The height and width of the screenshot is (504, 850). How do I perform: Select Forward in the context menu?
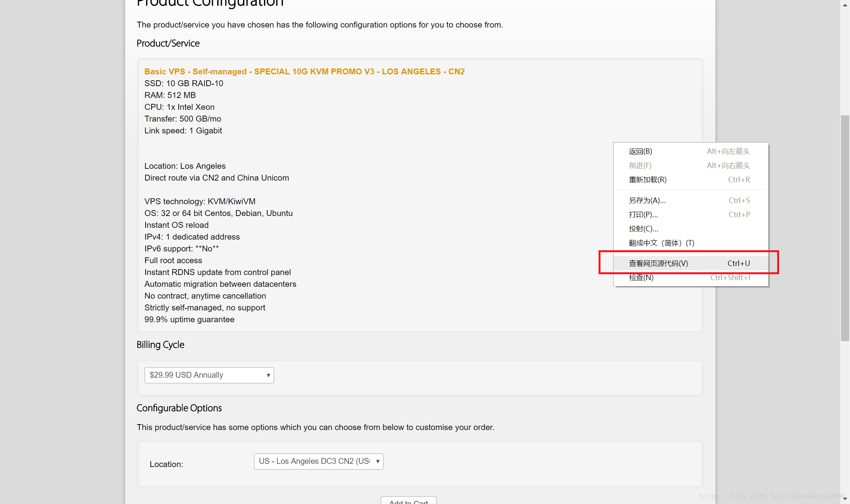640,166
